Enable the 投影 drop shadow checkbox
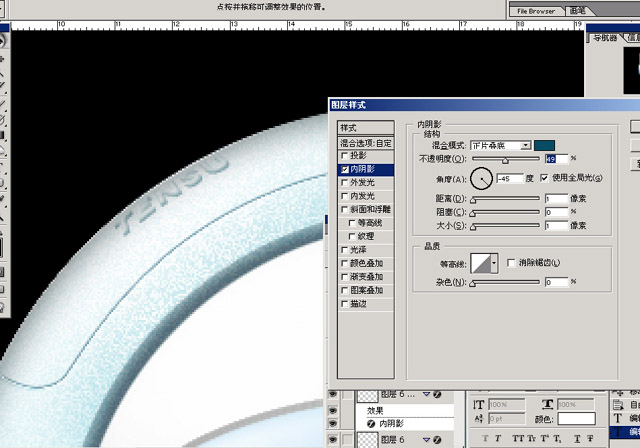640x448 pixels. click(345, 155)
